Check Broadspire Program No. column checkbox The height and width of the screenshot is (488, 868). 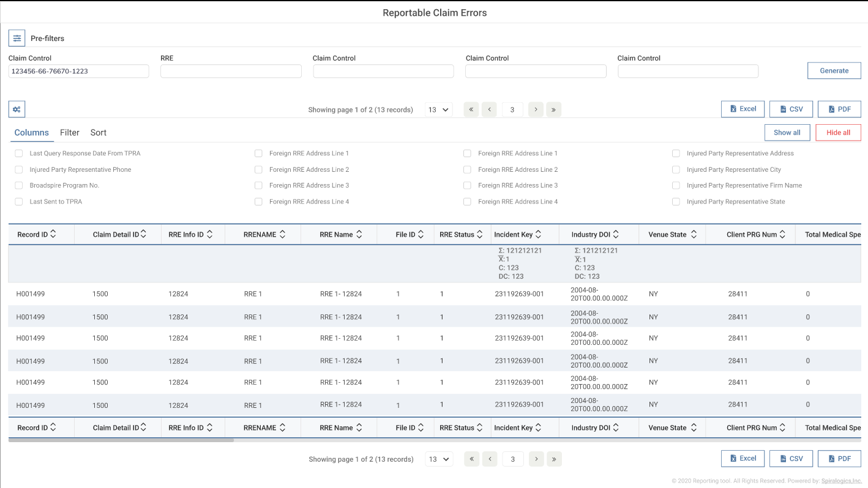coord(19,185)
